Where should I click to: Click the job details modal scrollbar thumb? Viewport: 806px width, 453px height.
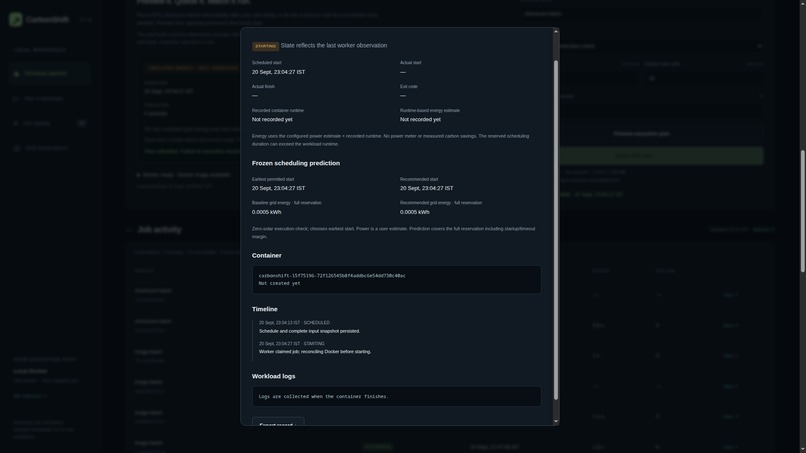point(556,230)
